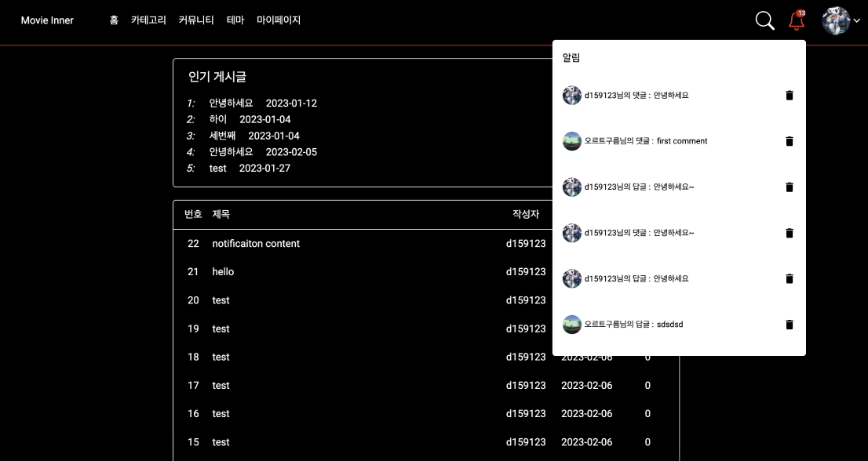The width and height of the screenshot is (868, 461).
Task: Open the profile avatar in header
Action: click(x=836, y=20)
